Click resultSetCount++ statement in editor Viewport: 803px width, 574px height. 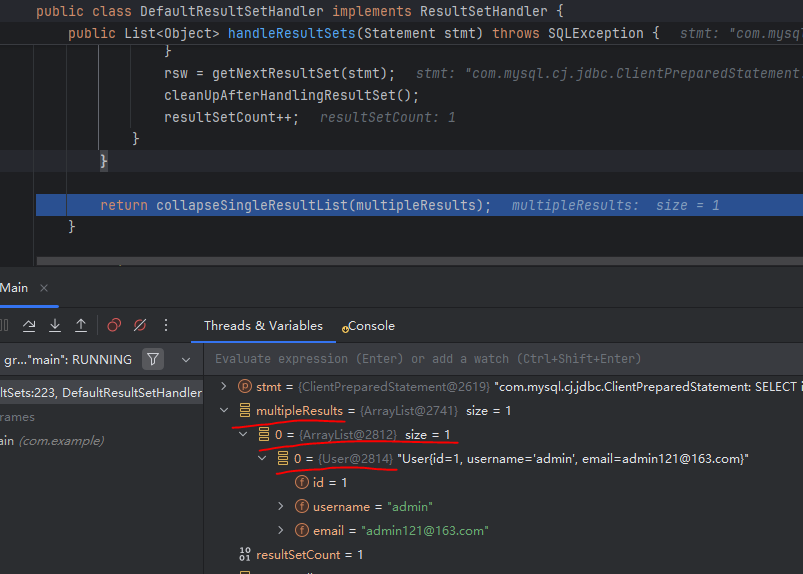(x=231, y=118)
